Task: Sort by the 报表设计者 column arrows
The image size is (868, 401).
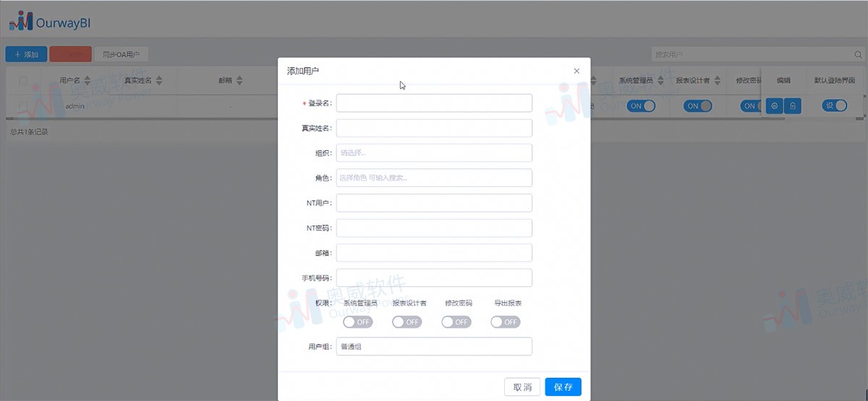Action: pyautogui.click(x=716, y=80)
